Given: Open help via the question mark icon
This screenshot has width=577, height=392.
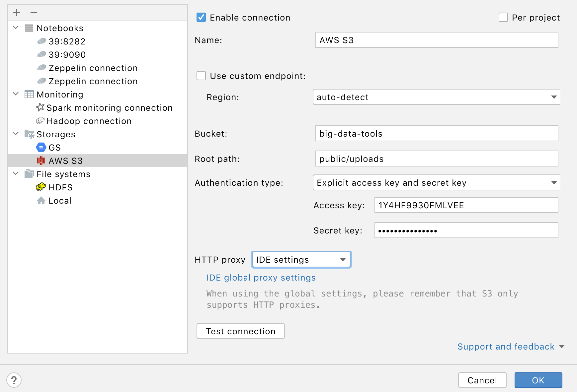Looking at the screenshot, I should point(14,380).
